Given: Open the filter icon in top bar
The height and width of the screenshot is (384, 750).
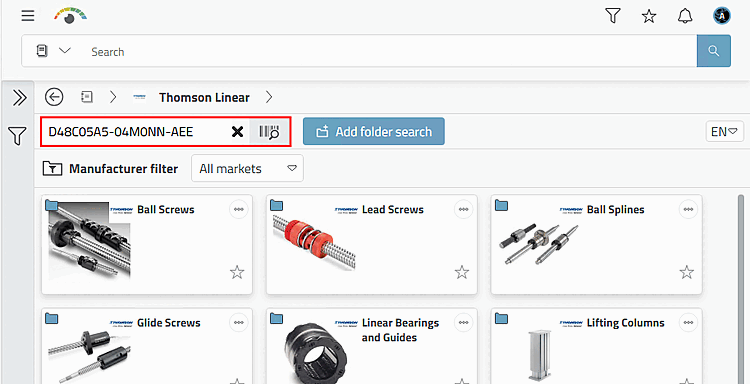Looking at the screenshot, I should pyautogui.click(x=612, y=16).
